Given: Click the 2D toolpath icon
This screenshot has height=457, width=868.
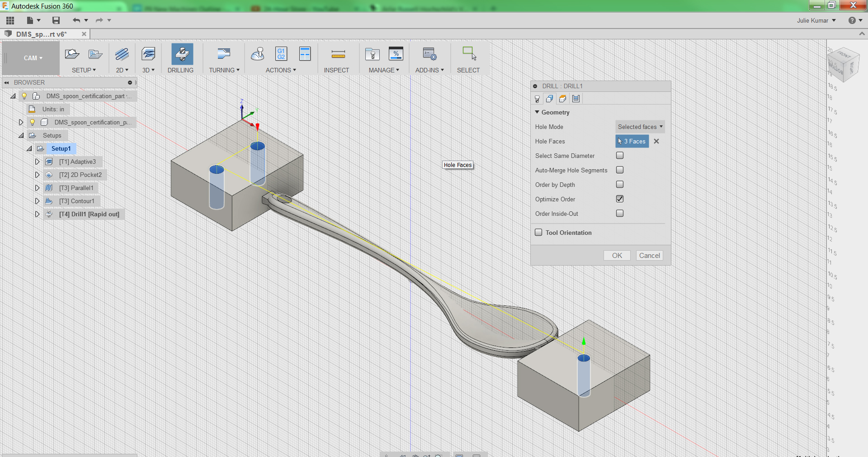Looking at the screenshot, I should click(122, 54).
